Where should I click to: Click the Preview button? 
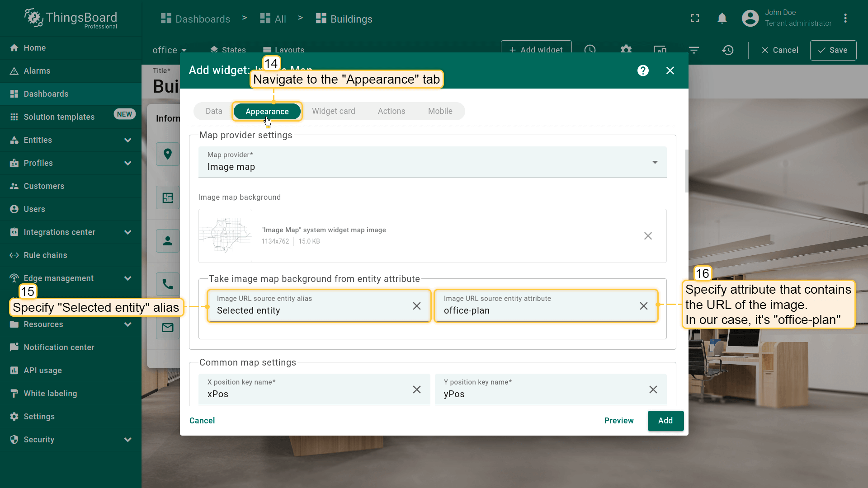618,421
